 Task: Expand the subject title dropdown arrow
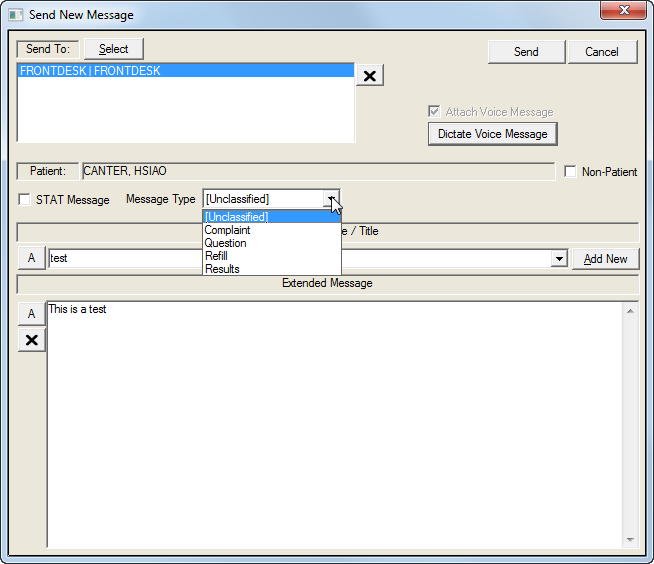[559, 259]
